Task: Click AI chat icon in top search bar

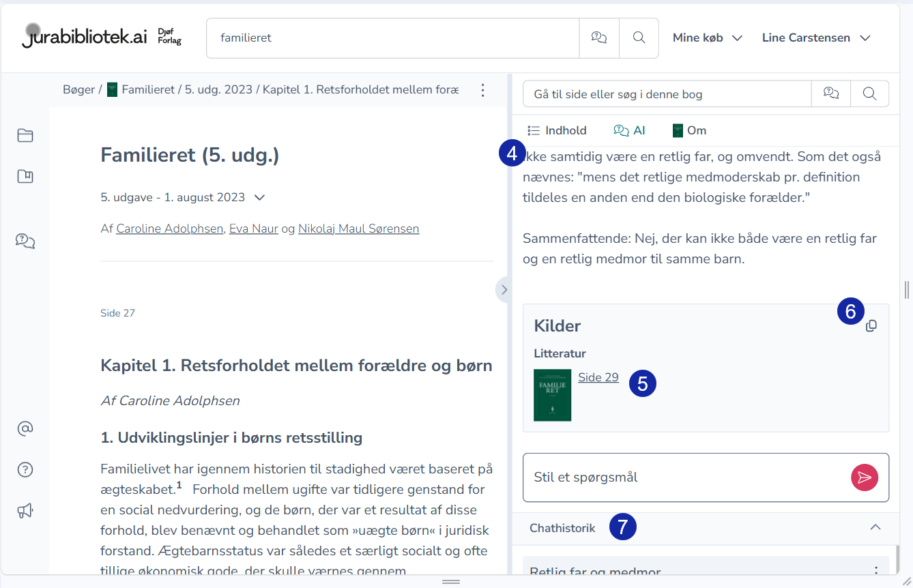Action: 599,38
